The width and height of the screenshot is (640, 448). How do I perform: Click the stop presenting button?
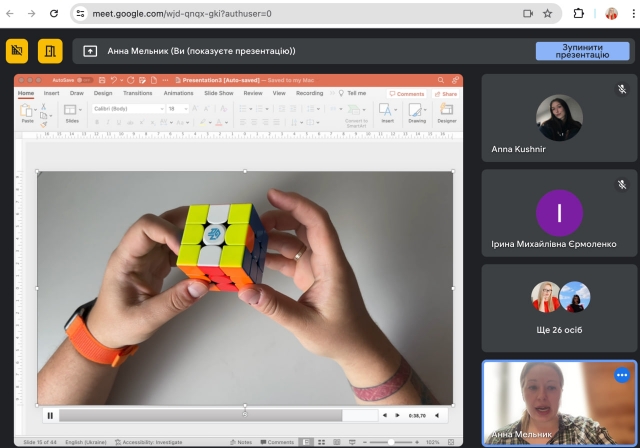(582, 51)
